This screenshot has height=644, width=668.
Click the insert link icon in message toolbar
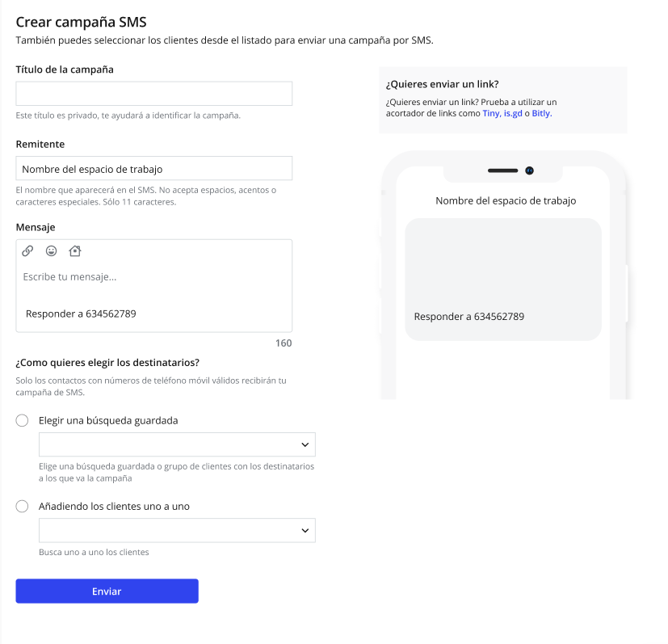coord(27,251)
